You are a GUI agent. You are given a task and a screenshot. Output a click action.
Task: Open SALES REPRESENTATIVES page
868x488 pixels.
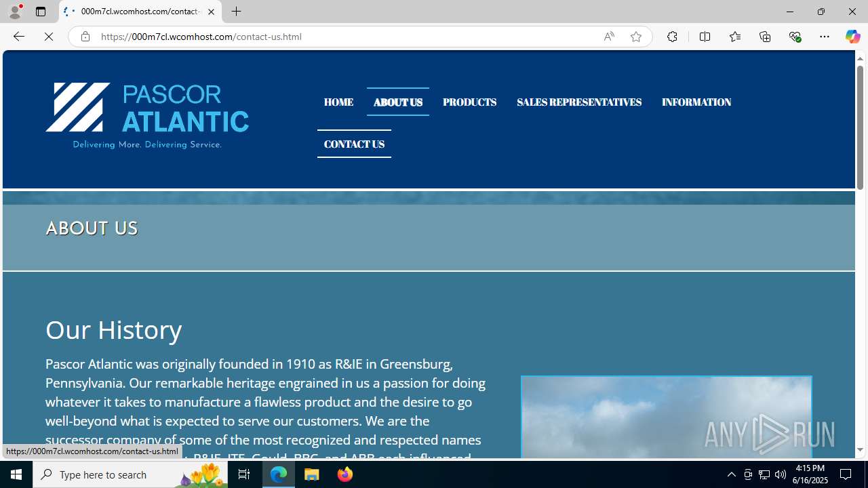click(579, 102)
